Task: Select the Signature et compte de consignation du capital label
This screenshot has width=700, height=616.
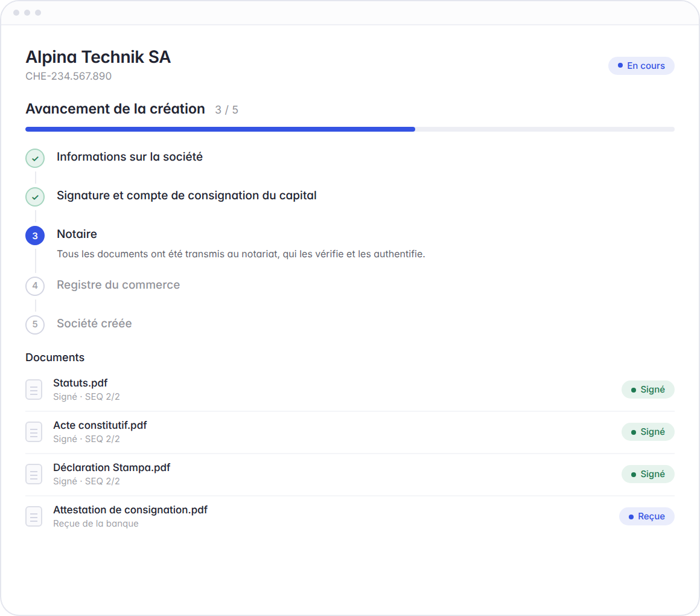Action: (x=186, y=196)
